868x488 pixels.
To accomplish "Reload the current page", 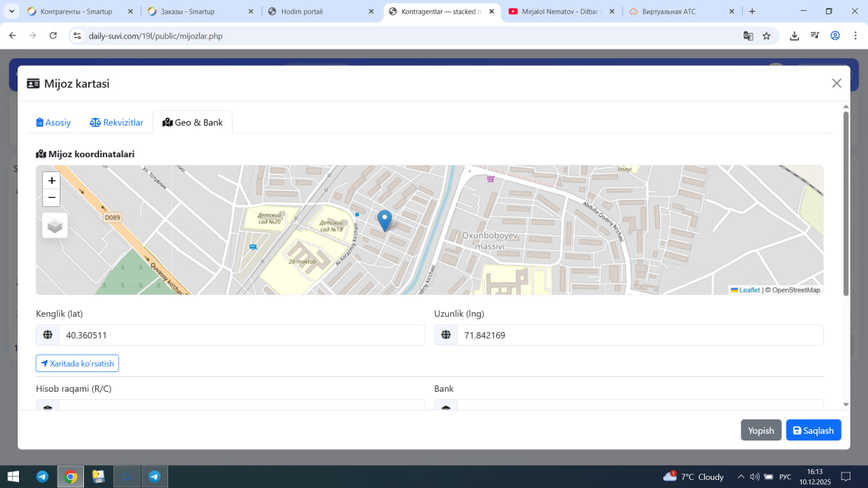I will (x=54, y=36).
